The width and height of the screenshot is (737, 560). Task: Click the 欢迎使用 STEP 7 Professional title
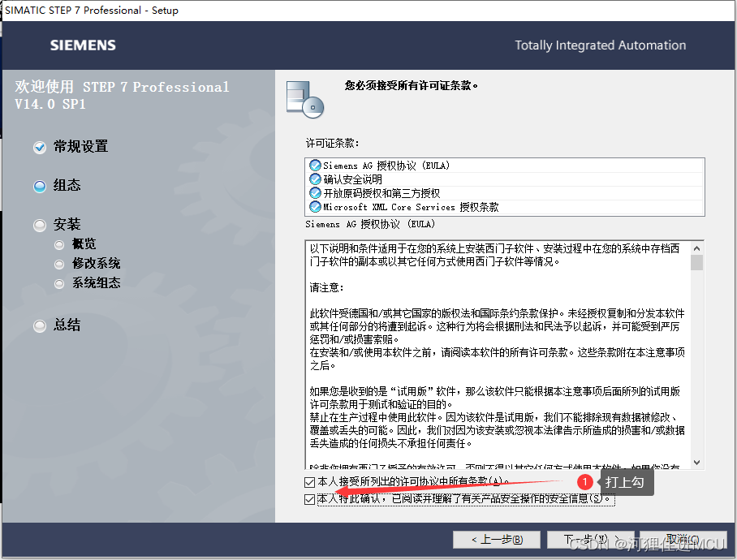[122, 96]
